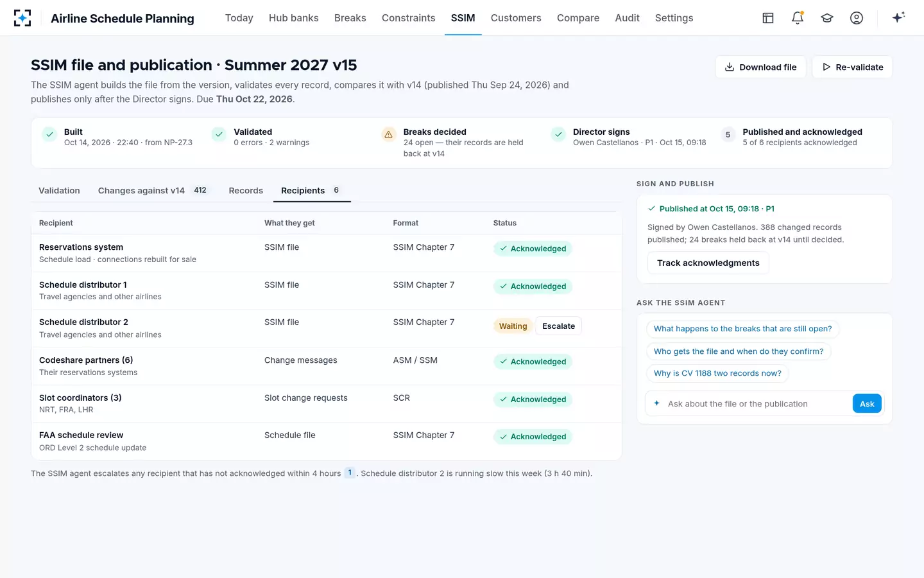This screenshot has width=924, height=578.
Task: Open the Settings nav item
Action: (x=674, y=18)
